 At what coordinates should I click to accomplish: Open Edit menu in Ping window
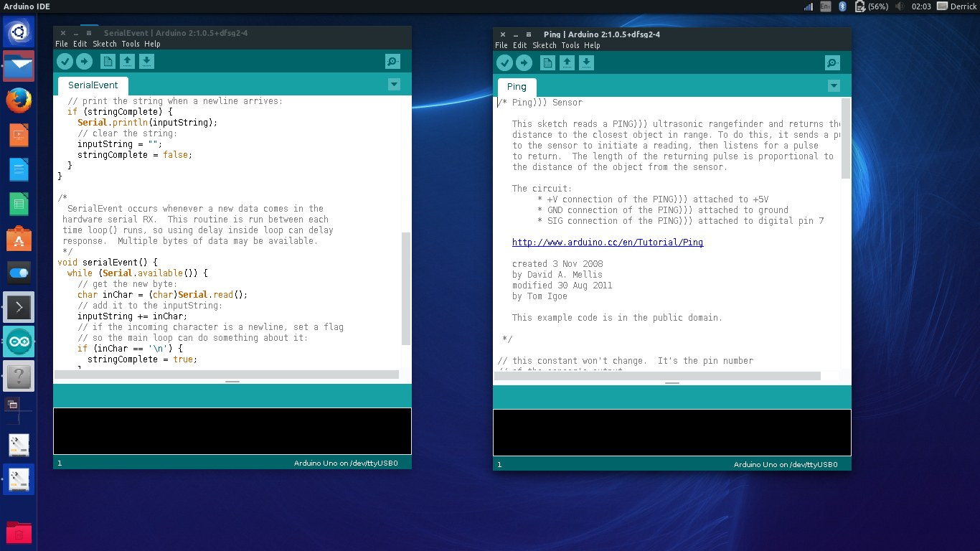[519, 45]
